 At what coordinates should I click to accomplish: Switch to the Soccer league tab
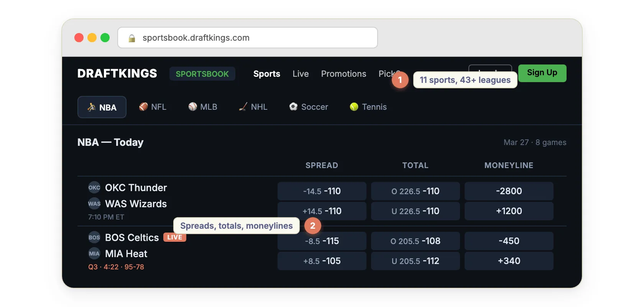(x=309, y=107)
